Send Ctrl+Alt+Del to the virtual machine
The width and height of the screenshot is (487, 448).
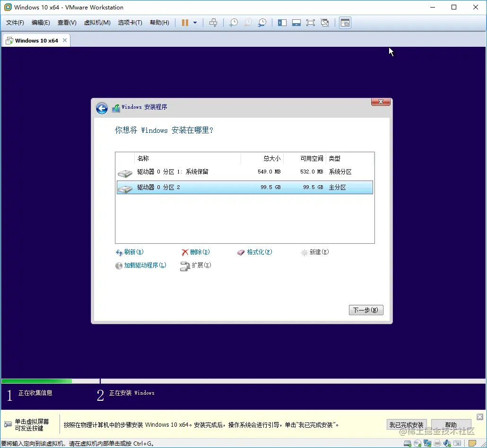(213, 23)
